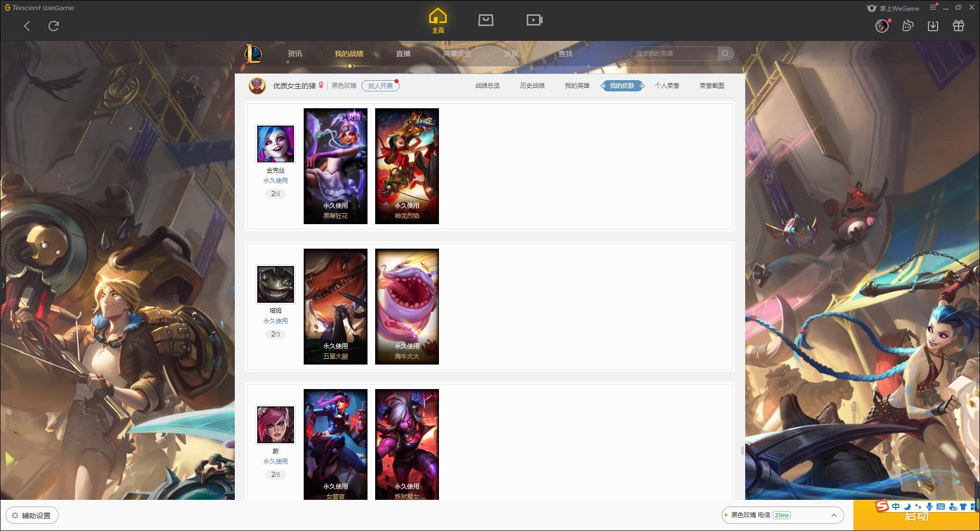Click the 塔姆 champion portrait
Viewport: 980px width, 531px height.
(x=276, y=284)
